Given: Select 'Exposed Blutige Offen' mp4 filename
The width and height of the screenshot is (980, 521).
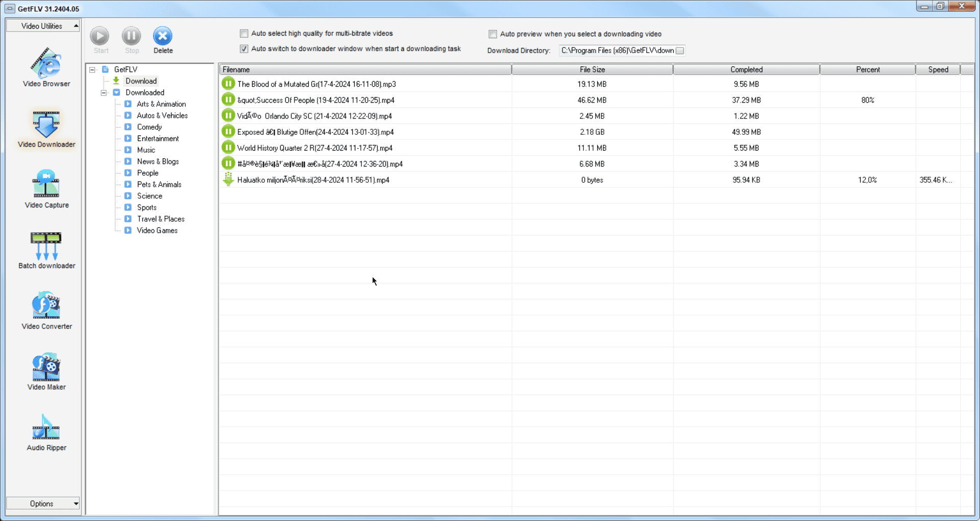Looking at the screenshot, I should (315, 132).
